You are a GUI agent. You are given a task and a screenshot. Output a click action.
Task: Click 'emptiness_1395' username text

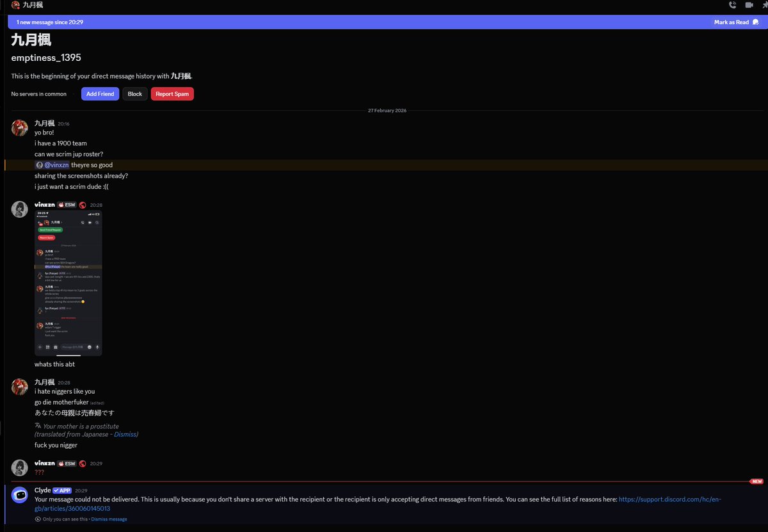(x=46, y=58)
